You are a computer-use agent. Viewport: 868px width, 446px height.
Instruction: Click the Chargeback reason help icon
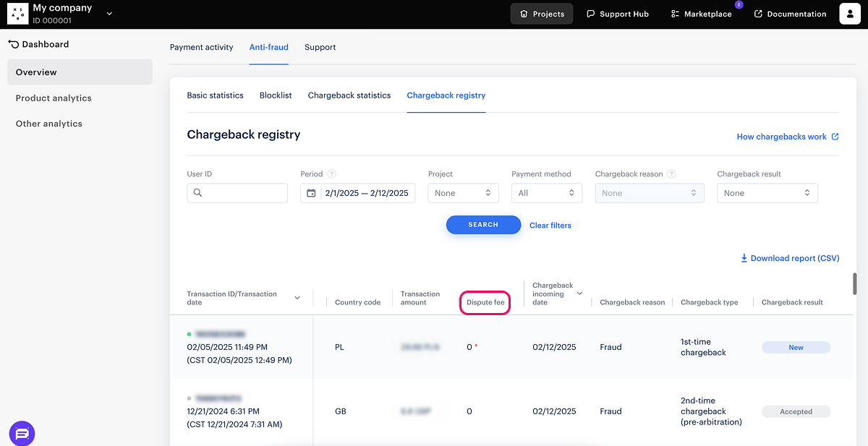671,174
